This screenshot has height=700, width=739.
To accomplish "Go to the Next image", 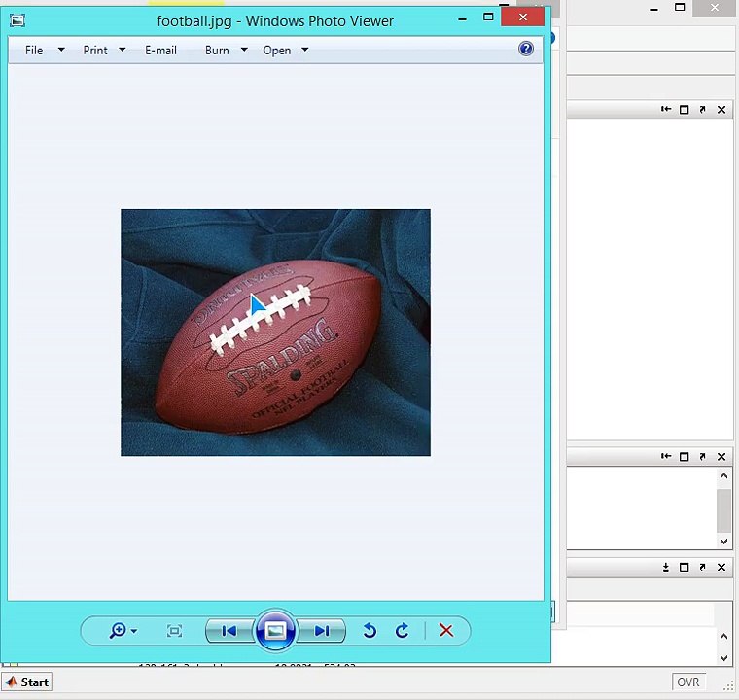I will point(322,631).
